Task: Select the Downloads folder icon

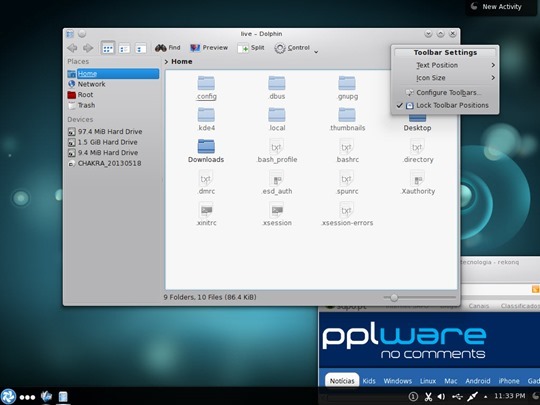Action: tap(206, 146)
